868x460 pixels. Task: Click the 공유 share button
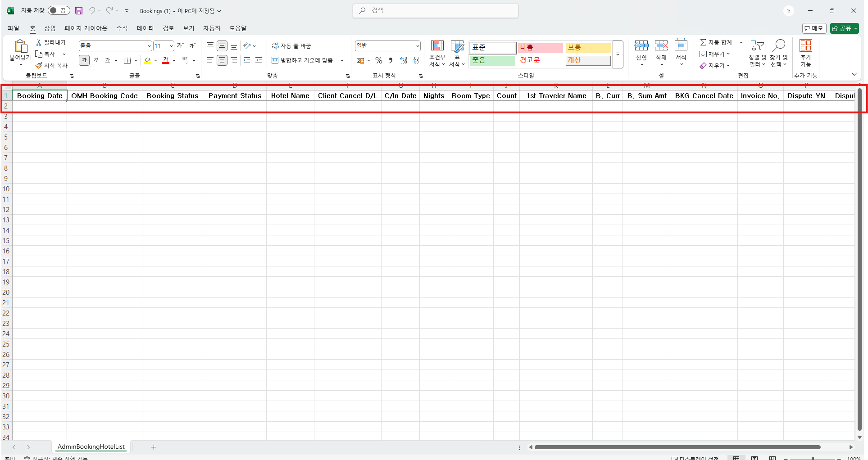tap(845, 28)
